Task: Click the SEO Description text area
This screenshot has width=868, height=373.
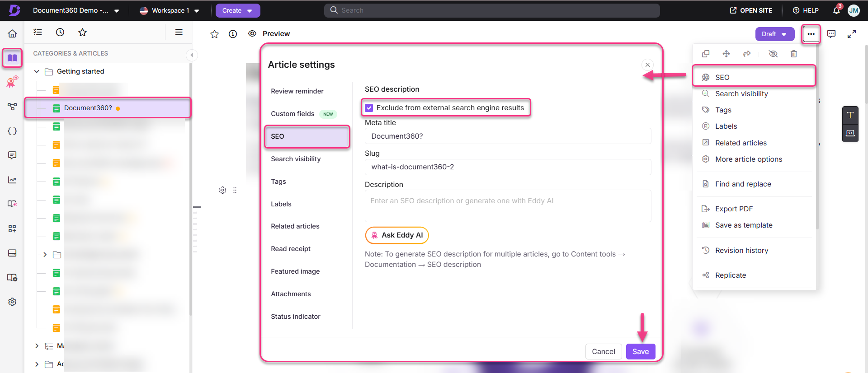Action: tap(508, 206)
